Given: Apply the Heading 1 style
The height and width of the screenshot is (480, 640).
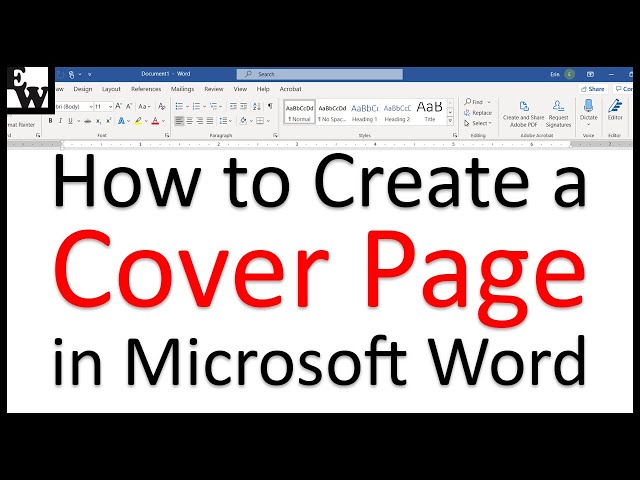Looking at the screenshot, I should coord(364,112).
